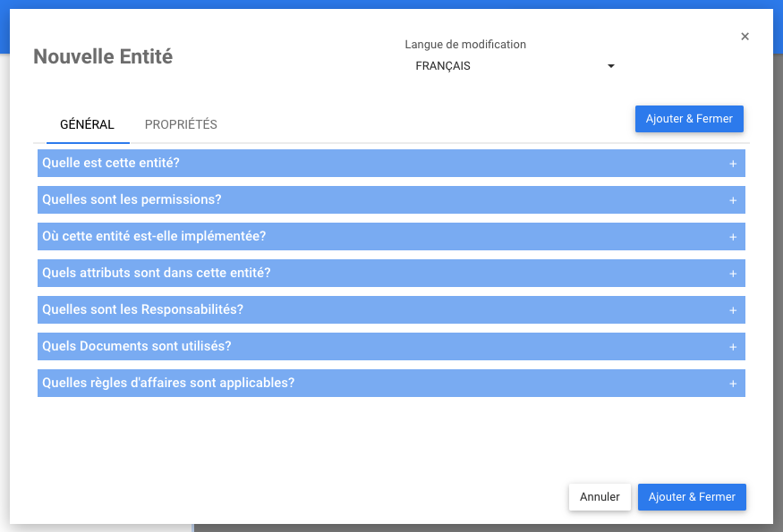Expand 'Quelle est cette entité?' section

pos(111,164)
